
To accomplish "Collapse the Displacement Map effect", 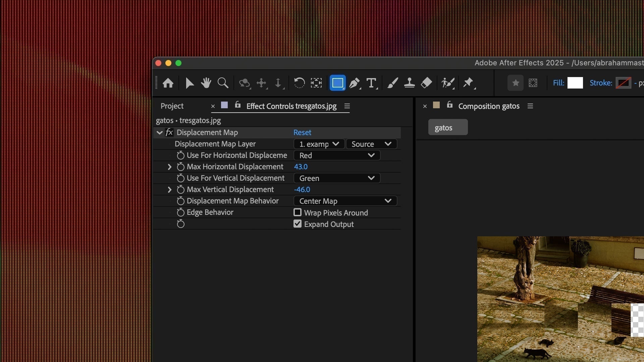I will [x=160, y=132].
